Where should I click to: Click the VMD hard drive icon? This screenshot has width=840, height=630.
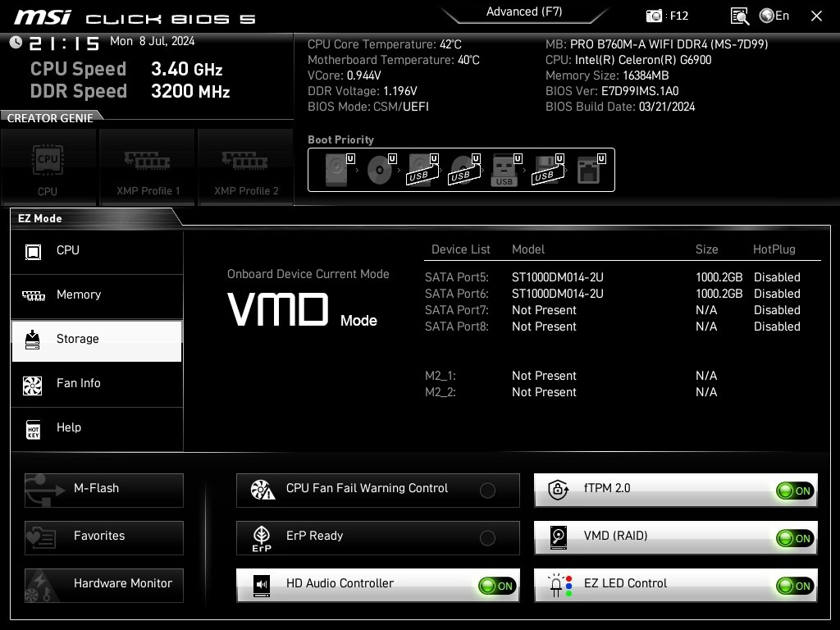coord(558,537)
